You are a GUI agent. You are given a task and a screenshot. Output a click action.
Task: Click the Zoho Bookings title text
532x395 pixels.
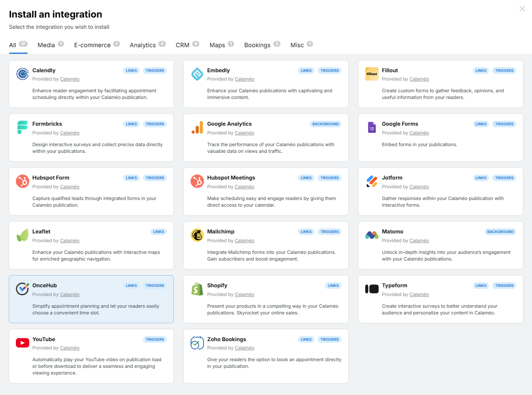coord(227,339)
